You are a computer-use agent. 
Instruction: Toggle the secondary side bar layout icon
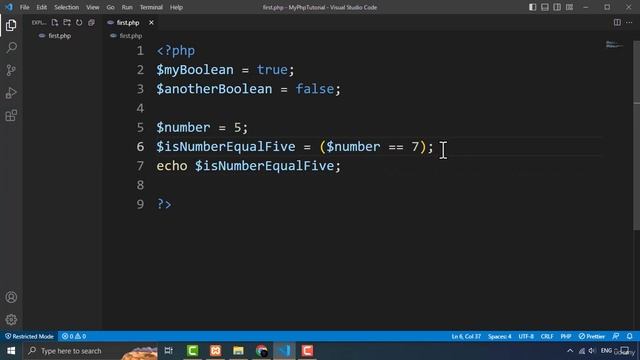557,7
